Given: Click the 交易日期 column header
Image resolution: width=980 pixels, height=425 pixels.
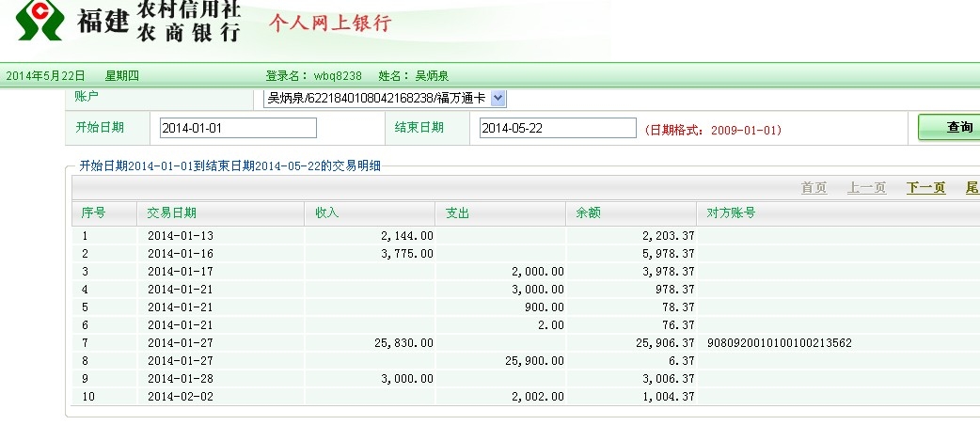Looking at the screenshot, I should pyautogui.click(x=172, y=213).
